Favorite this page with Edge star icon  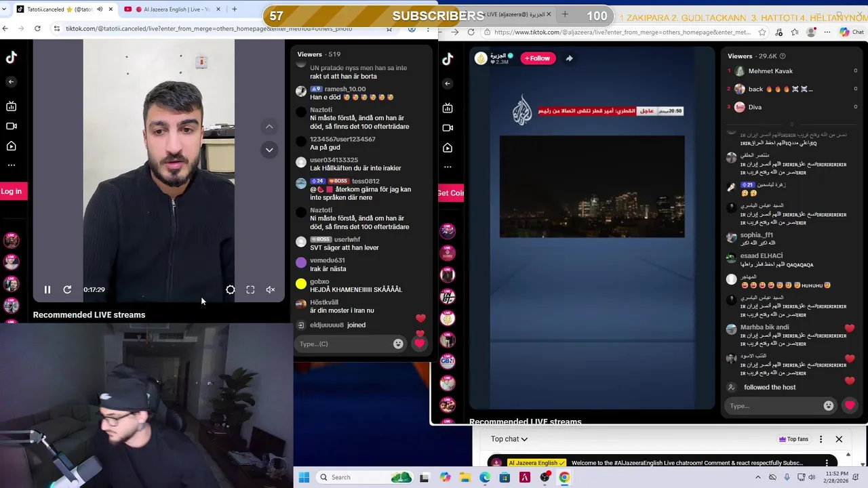coord(762,32)
